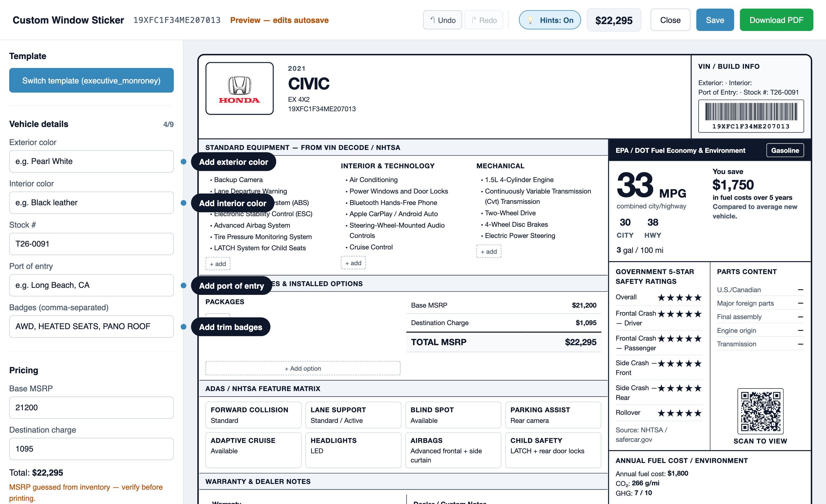Click the Gasoline fuel type badge
Screen dimensions: 826x504
click(x=785, y=151)
